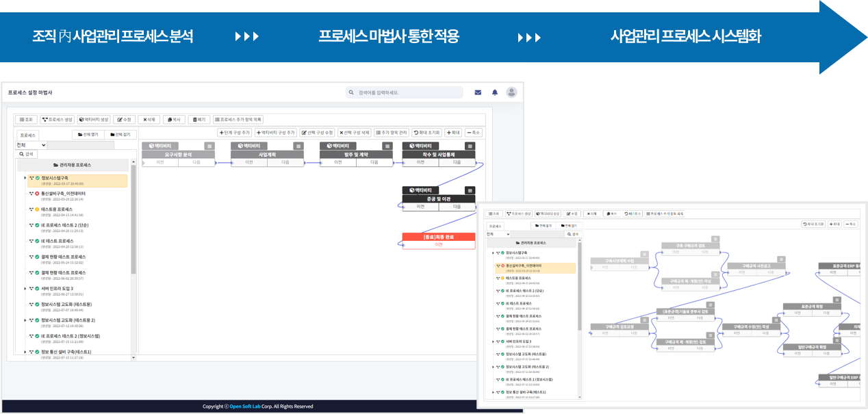Click the red [종료]최종 완료 node header

439,237
